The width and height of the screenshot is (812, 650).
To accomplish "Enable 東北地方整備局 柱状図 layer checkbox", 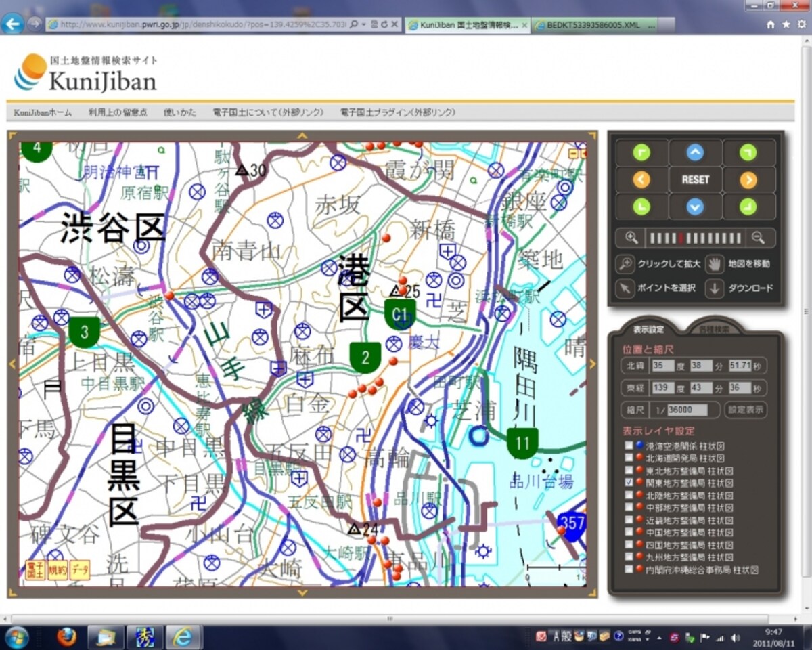I will [629, 470].
